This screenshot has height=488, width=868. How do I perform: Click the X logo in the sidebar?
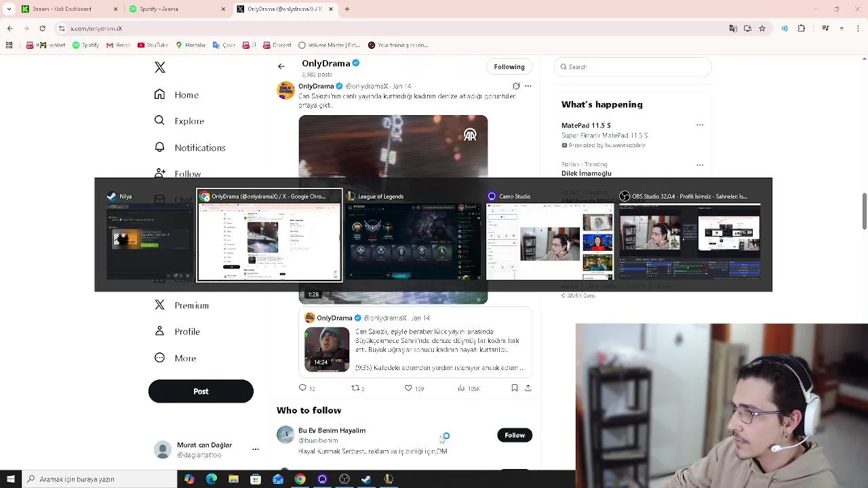(159, 67)
